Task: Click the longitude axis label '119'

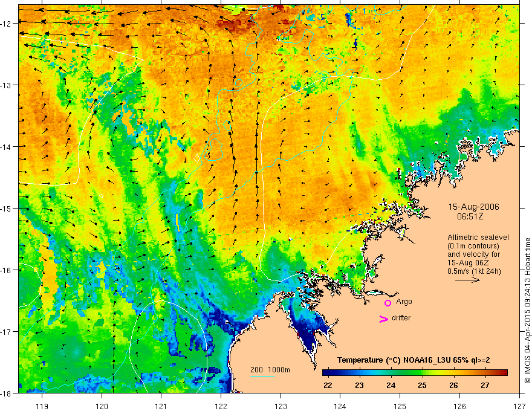Action: (42, 406)
